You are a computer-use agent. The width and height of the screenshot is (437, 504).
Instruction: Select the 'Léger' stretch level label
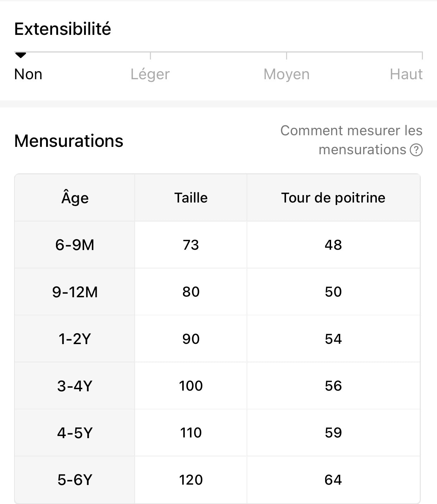[150, 74]
